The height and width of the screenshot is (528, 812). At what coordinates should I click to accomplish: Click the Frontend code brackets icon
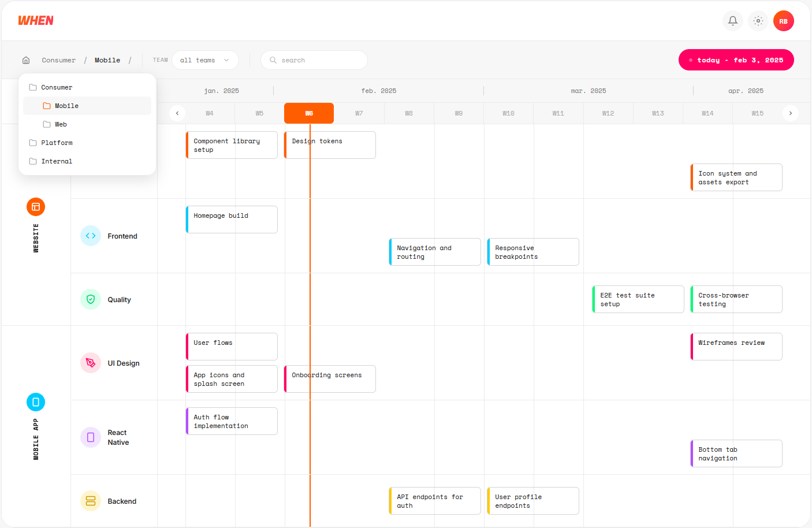point(91,236)
